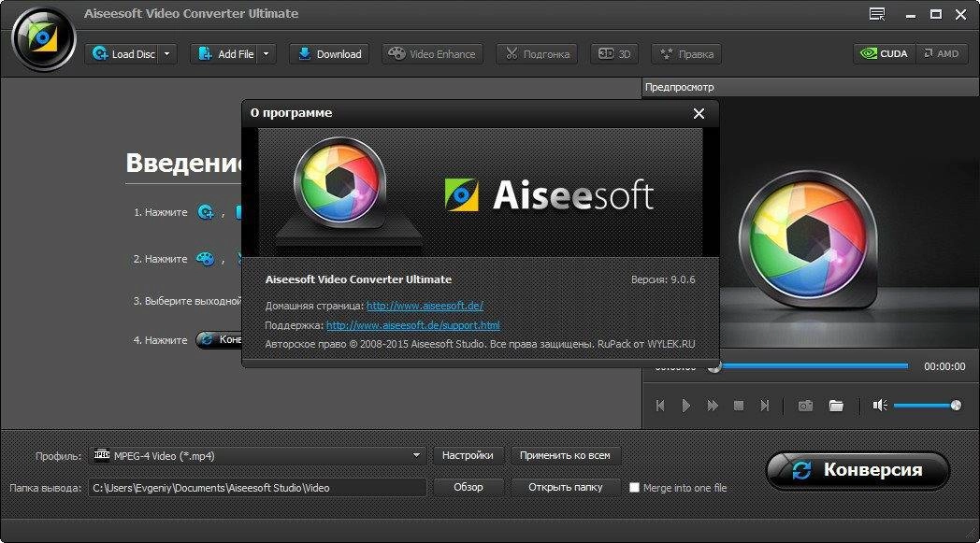Viewport: 980px width, 543px height.
Task: Skip to previous track in preview
Action: (660, 406)
